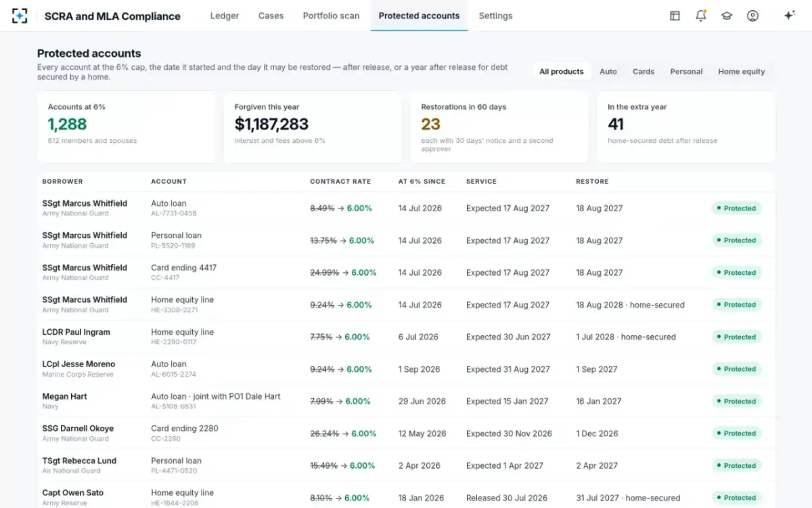Open the user profile icon

752,16
